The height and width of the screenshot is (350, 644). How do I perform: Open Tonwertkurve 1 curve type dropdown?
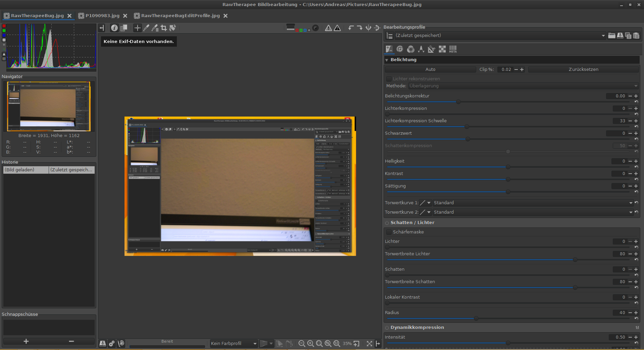point(425,203)
